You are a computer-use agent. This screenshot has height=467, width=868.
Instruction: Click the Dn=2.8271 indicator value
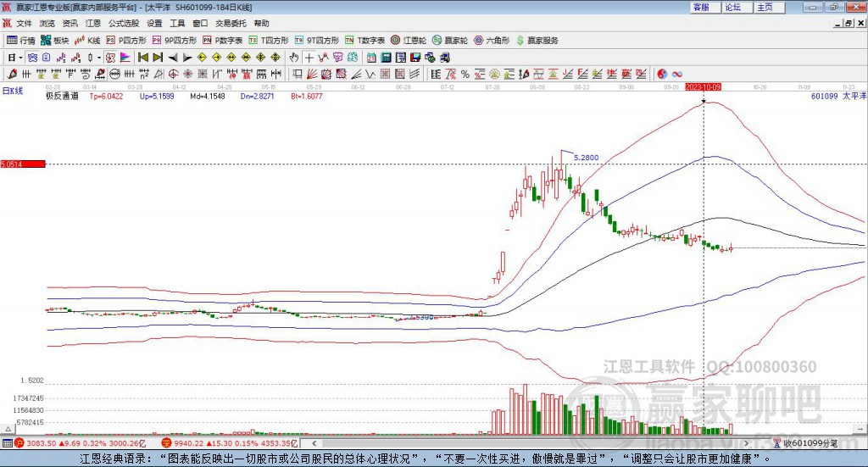click(x=258, y=96)
